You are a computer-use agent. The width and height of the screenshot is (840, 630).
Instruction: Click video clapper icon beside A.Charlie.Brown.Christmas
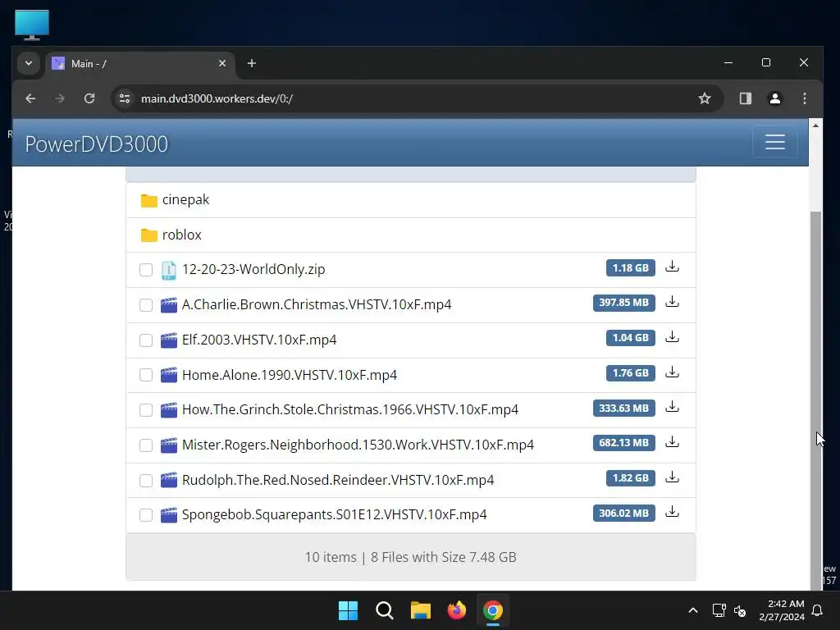(x=169, y=305)
